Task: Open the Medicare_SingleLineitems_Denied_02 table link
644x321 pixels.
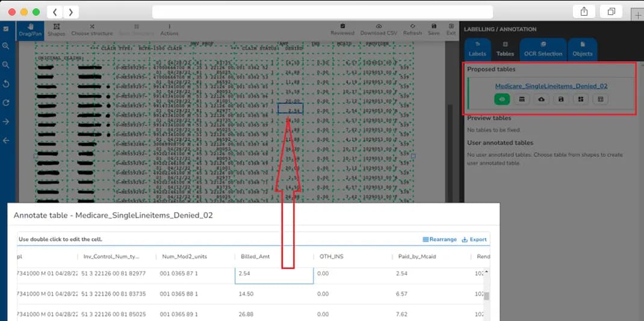Action: tap(551, 86)
